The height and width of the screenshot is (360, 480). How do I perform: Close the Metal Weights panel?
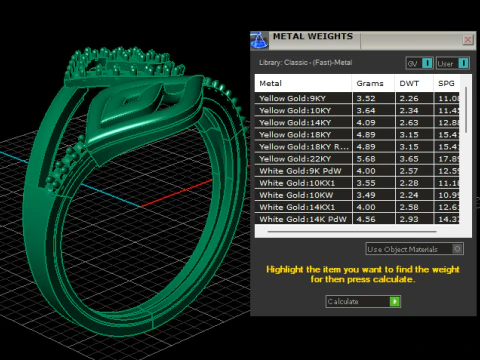[x=468, y=40]
